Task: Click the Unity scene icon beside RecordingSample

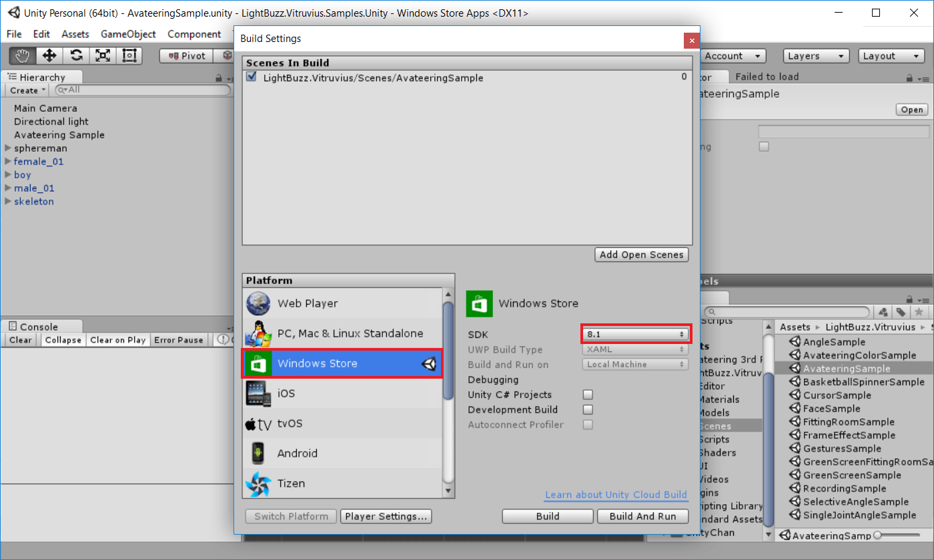Action: pos(795,489)
